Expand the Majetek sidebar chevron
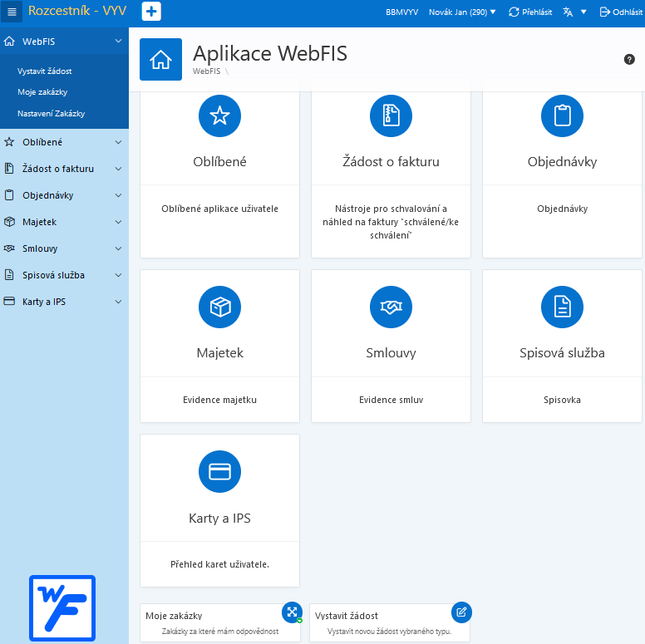This screenshot has width=645, height=644. tap(119, 222)
